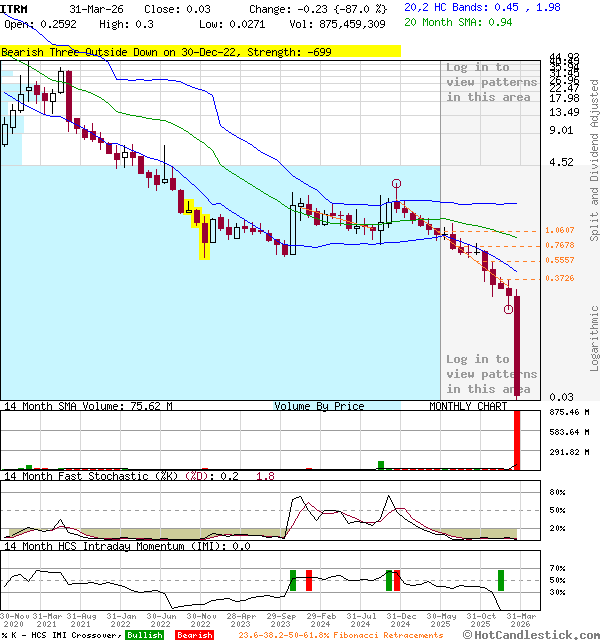Click the green Bullish legend box
This screenshot has width=600, height=640.
[144, 635]
